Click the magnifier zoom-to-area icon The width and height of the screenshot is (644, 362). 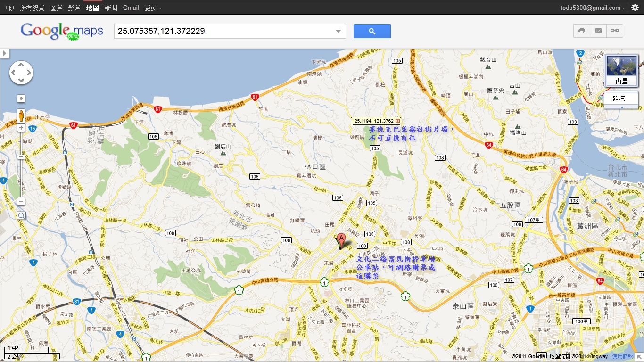tap(21, 215)
